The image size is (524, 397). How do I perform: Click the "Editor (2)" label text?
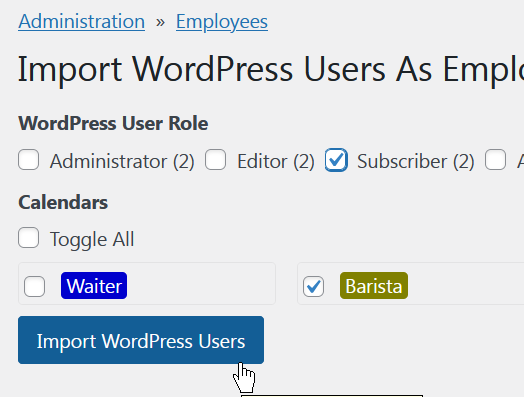coord(276,162)
